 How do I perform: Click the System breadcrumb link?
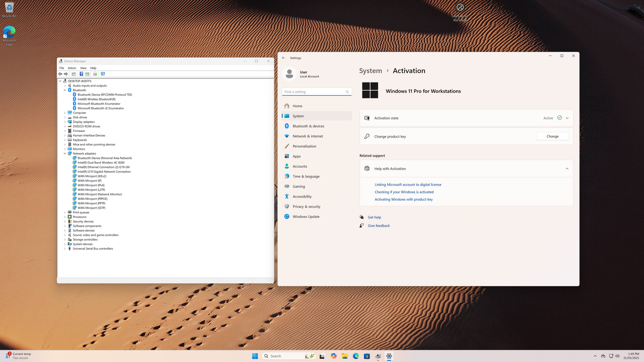pyautogui.click(x=371, y=71)
